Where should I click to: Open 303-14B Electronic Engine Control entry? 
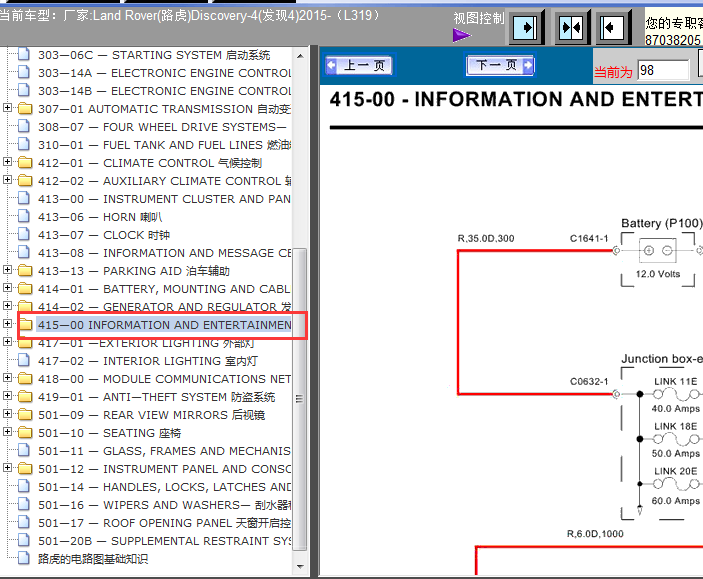pos(164,91)
